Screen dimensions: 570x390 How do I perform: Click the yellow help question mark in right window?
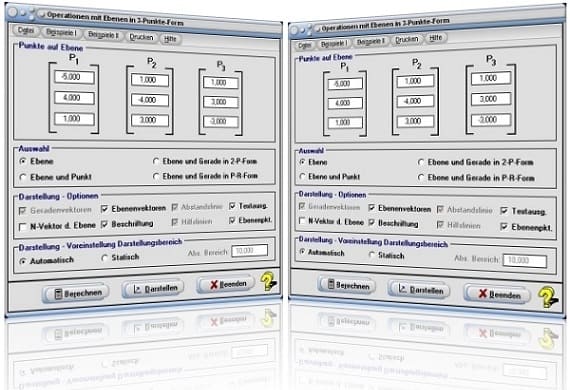coord(548,297)
